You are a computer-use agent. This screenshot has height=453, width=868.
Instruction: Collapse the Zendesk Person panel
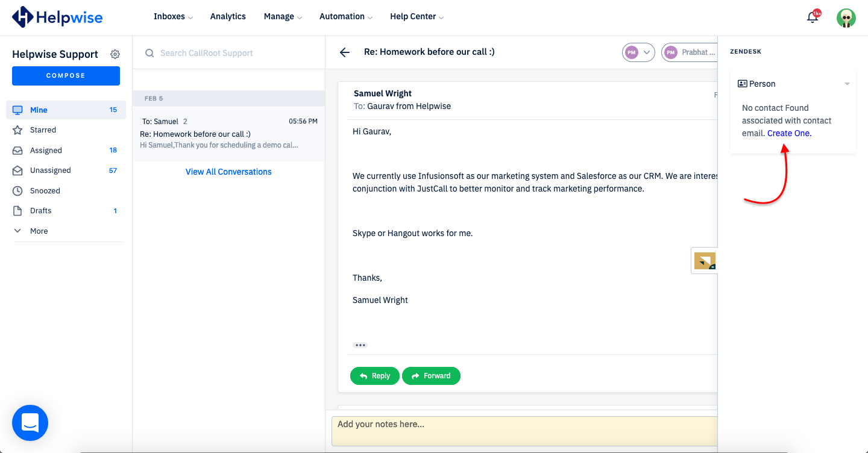pyautogui.click(x=847, y=84)
